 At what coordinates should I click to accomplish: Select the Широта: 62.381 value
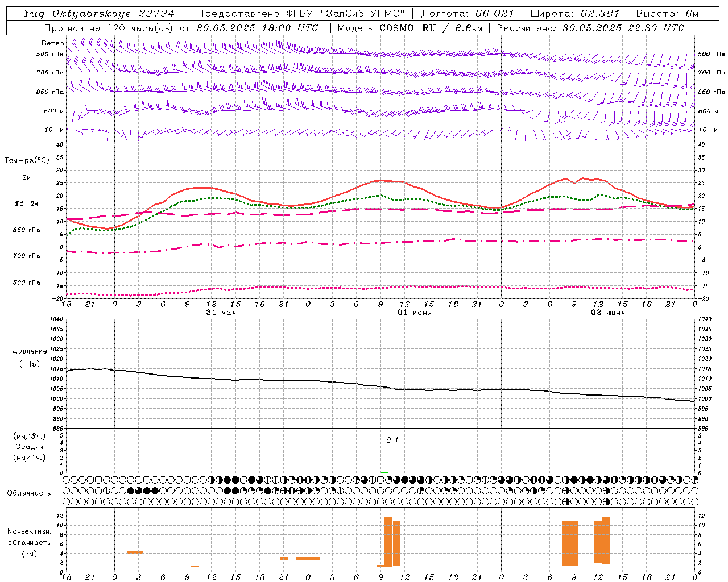coord(575,14)
